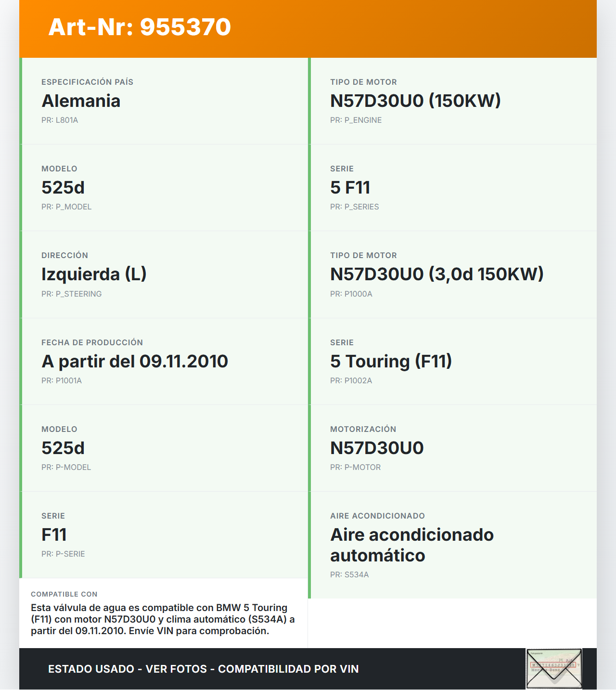The image size is (616, 690).
Task: Click the PR: P1000A code
Action: pyautogui.click(x=351, y=294)
